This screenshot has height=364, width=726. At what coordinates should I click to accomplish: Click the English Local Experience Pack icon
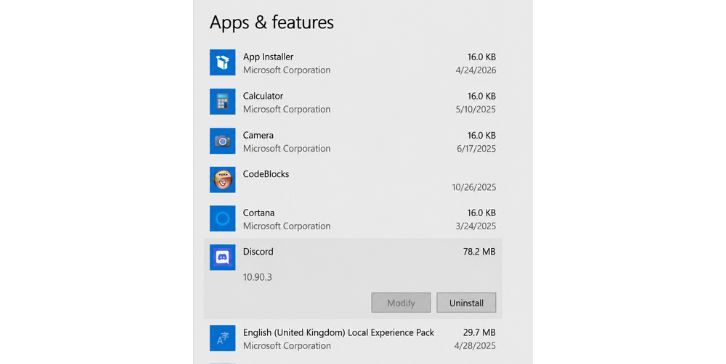(222, 338)
